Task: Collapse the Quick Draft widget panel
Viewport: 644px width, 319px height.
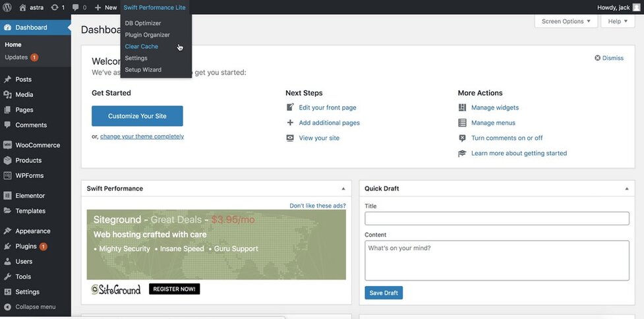Action: pyautogui.click(x=626, y=188)
